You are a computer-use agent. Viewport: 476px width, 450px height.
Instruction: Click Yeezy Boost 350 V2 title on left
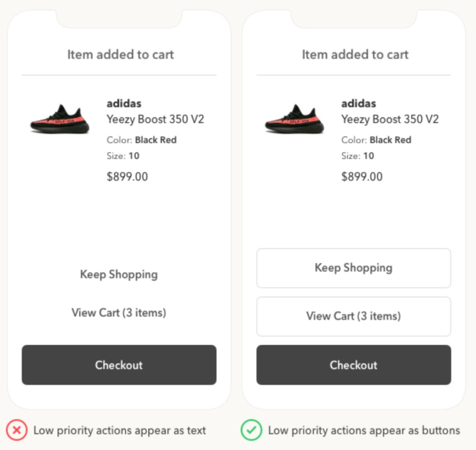155,119
